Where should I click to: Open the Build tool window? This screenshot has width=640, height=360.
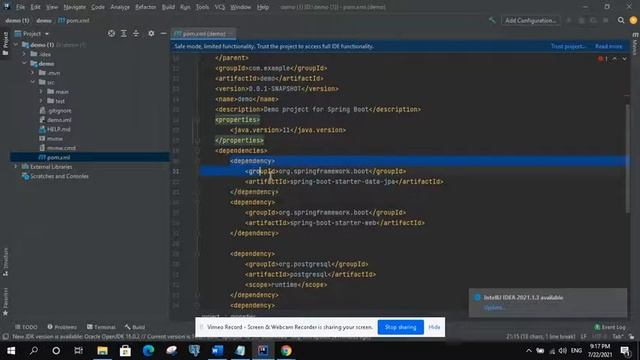tap(135, 327)
